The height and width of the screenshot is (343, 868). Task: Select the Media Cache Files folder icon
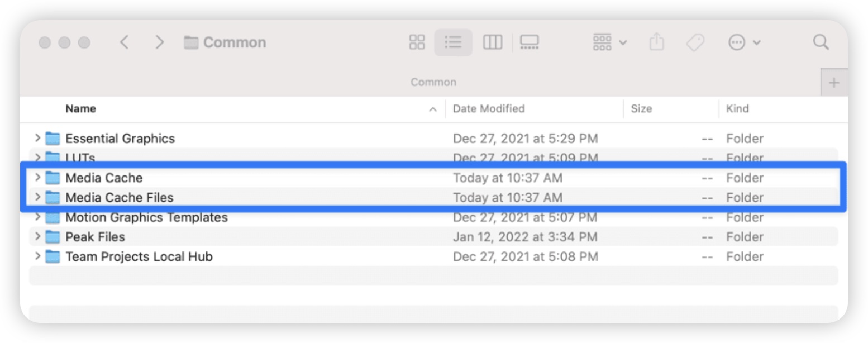pos(53,197)
